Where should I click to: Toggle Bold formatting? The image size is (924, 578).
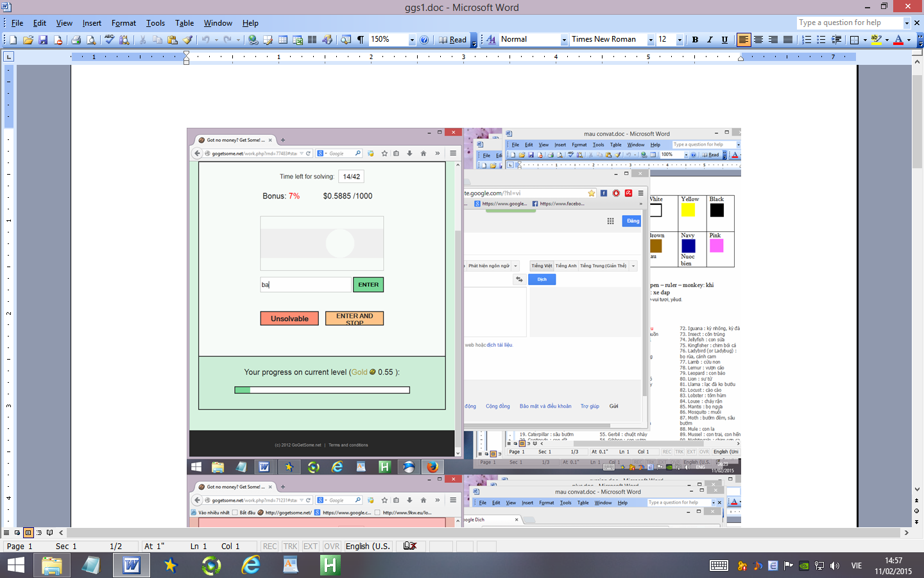pos(695,40)
